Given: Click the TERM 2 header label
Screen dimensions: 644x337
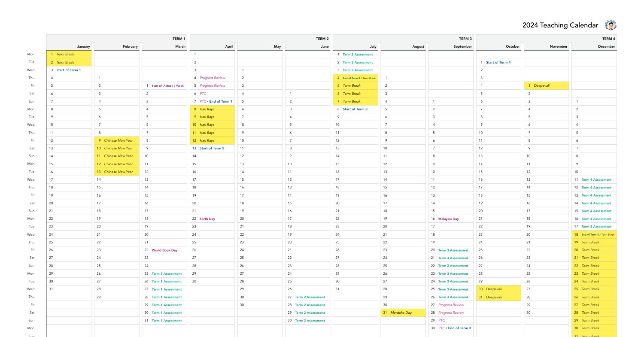Looking at the screenshot, I should 322,39.
